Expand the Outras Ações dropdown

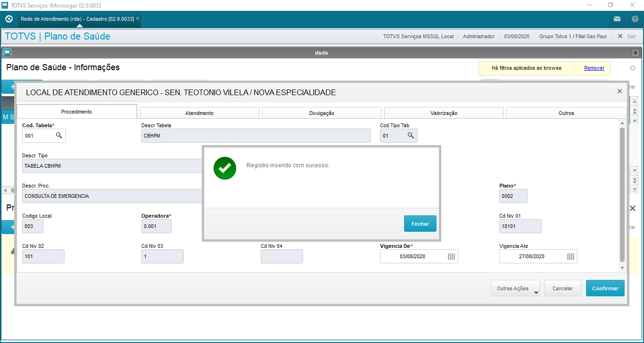(x=516, y=288)
